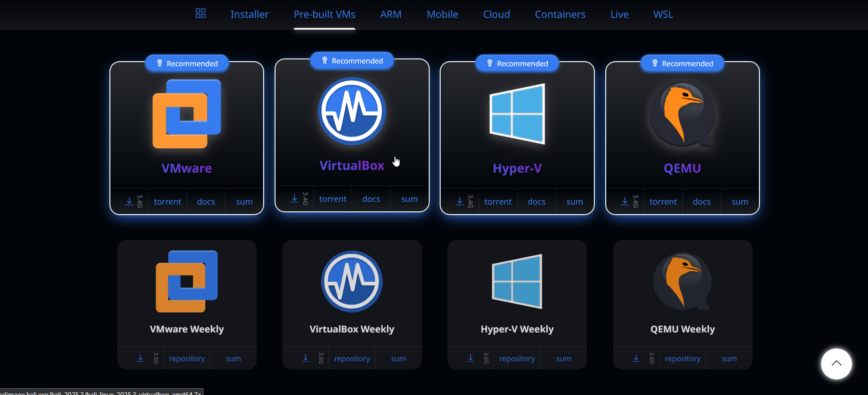The image size is (868, 395).
Task: Click the QEMU bird logo in recommended card
Action: (682, 114)
